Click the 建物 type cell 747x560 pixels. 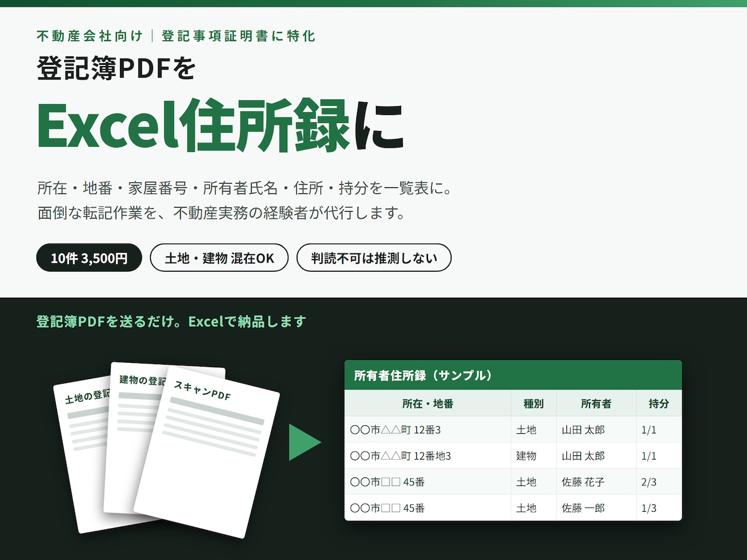pyautogui.click(x=533, y=456)
